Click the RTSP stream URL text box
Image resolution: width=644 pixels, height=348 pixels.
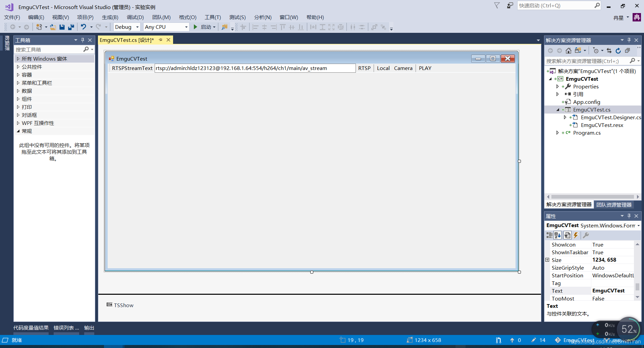coord(255,68)
